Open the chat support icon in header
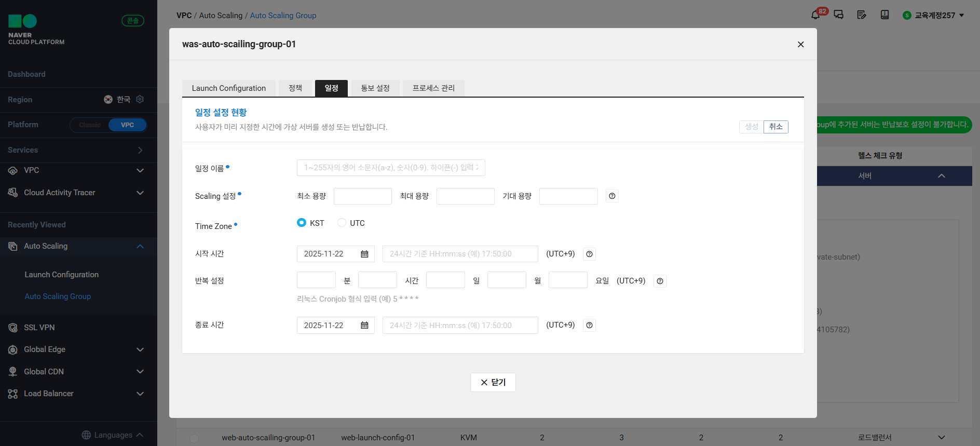The width and height of the screenshot is (980, 446). [838, 15]
